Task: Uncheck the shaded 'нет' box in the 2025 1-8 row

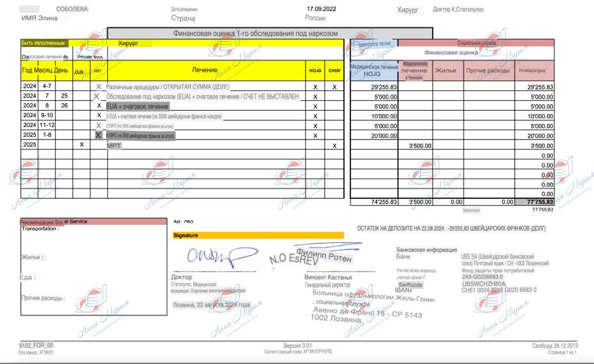Action: click(98, 135)
